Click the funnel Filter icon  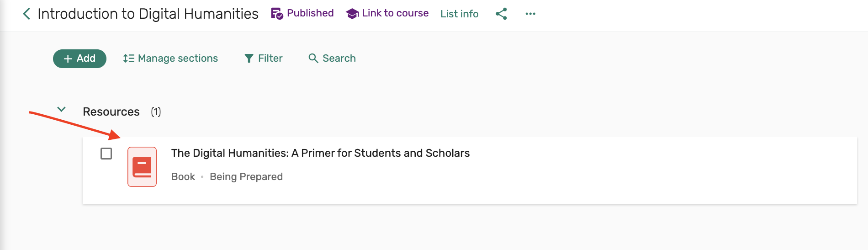[x=249, y=59]
